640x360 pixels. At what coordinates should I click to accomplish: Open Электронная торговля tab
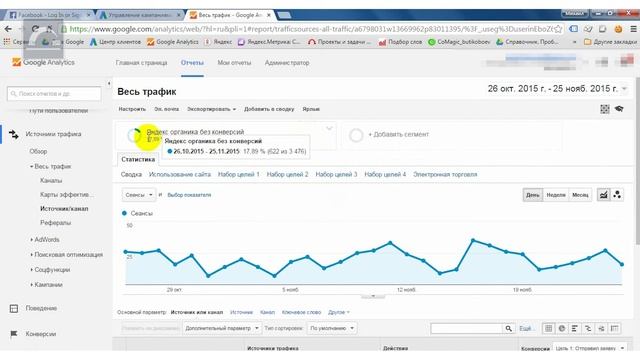coord(445,175)
